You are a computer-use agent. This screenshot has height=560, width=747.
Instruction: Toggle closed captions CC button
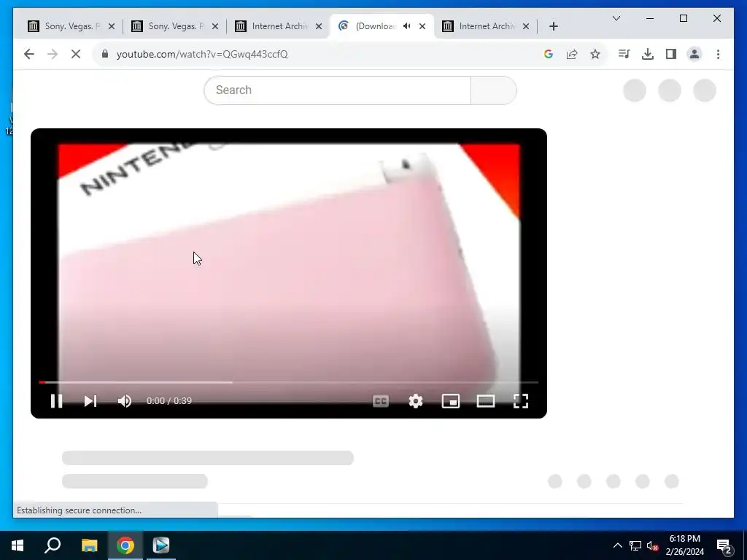(381, 401)
